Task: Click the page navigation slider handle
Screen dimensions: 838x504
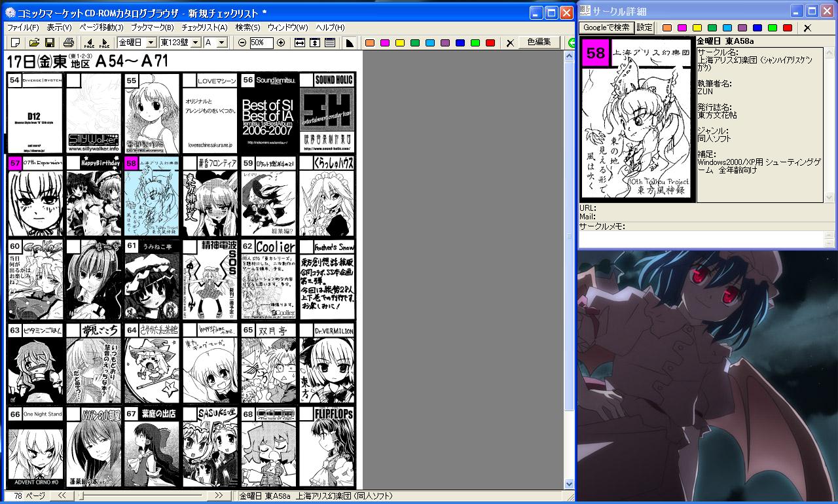Action: pos(80,496)
